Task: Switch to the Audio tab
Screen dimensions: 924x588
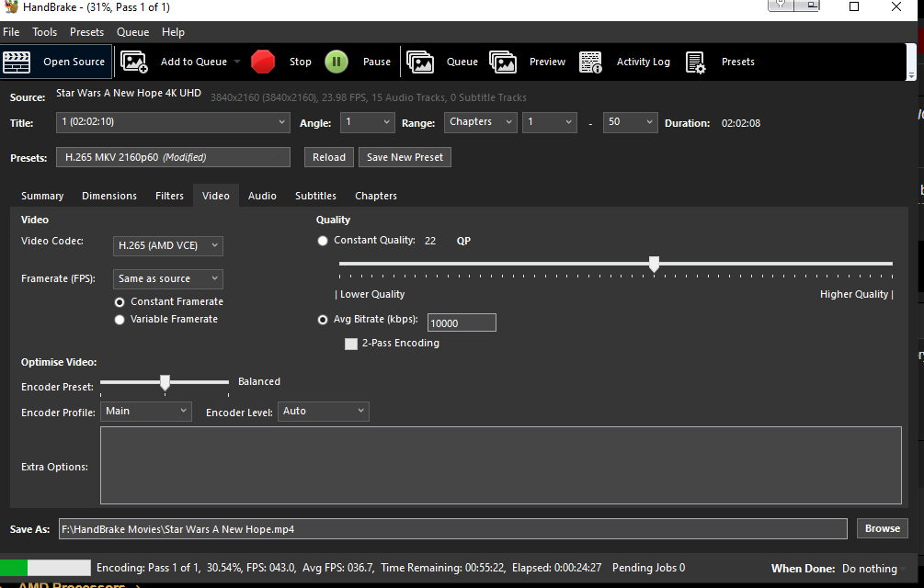Action: pos(262,196)
